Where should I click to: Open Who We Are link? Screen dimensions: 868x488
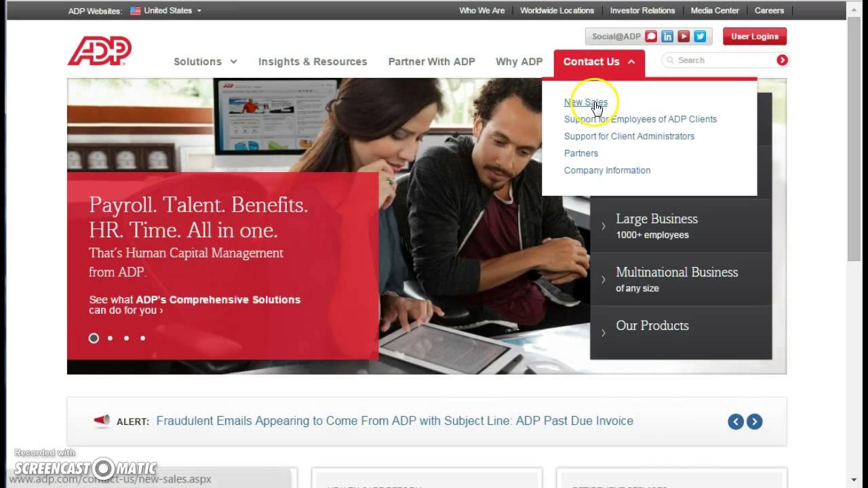(482, 11)
